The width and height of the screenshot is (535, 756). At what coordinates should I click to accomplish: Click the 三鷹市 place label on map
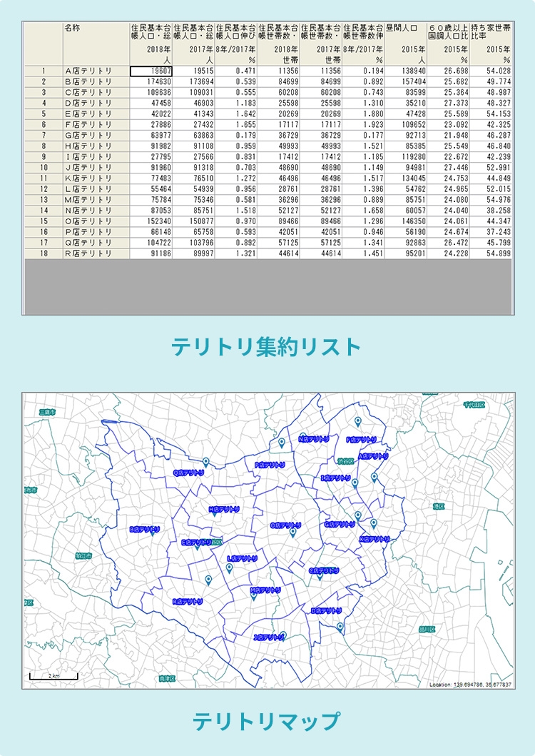click(47, 412)
